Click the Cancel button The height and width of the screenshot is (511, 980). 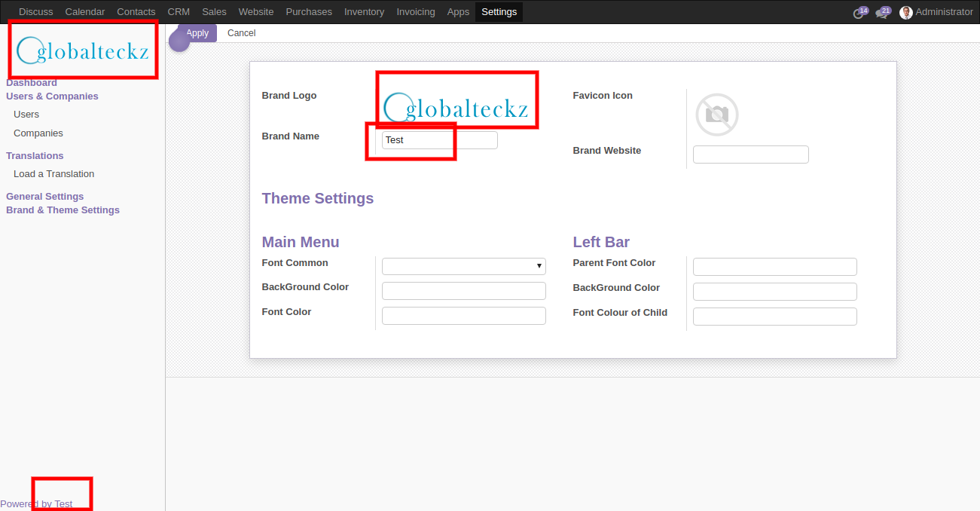click(x=242, y=33)
